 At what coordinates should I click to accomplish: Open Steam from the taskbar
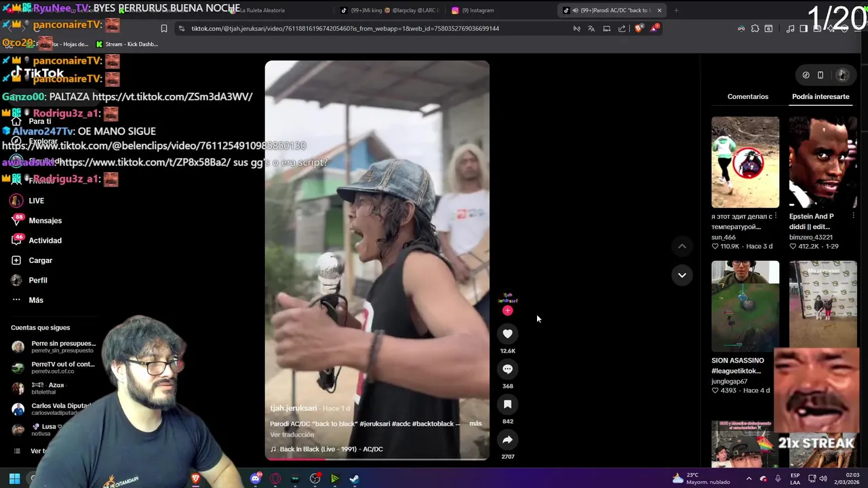coord(355,479)
